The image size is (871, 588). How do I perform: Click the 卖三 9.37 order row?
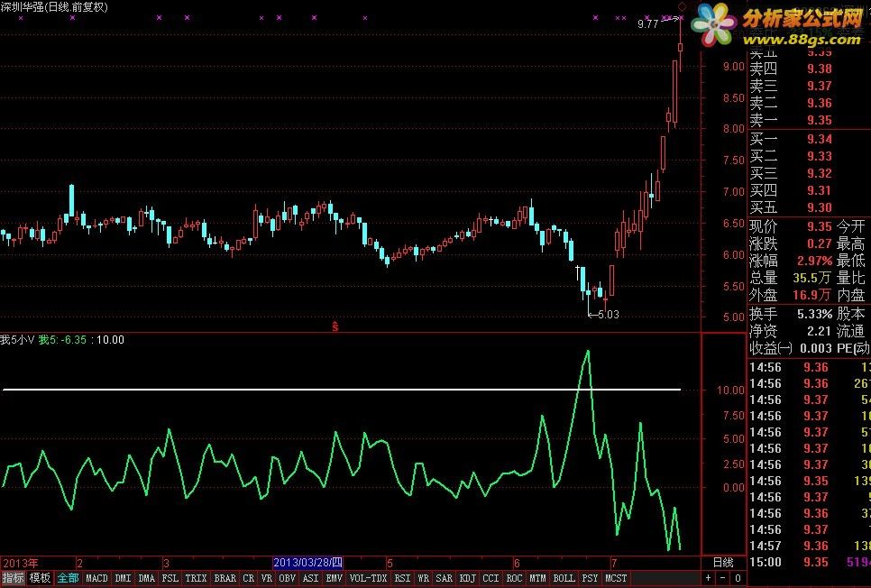[791, 87]
